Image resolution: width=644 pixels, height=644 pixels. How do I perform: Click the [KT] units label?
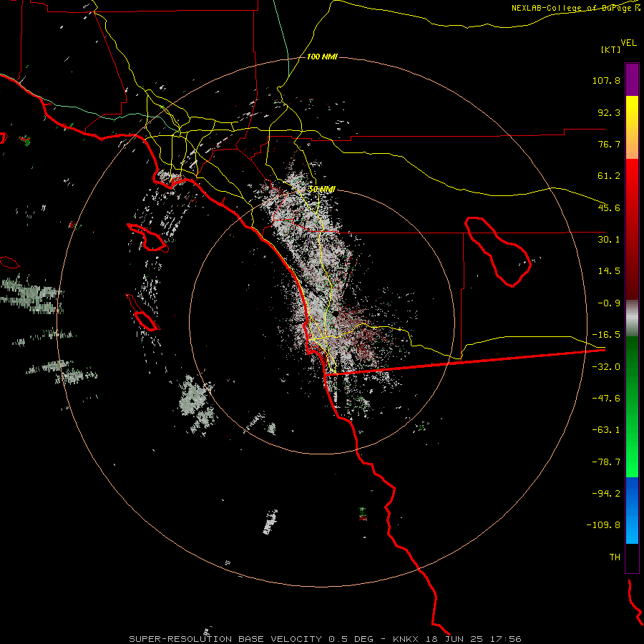611,49
